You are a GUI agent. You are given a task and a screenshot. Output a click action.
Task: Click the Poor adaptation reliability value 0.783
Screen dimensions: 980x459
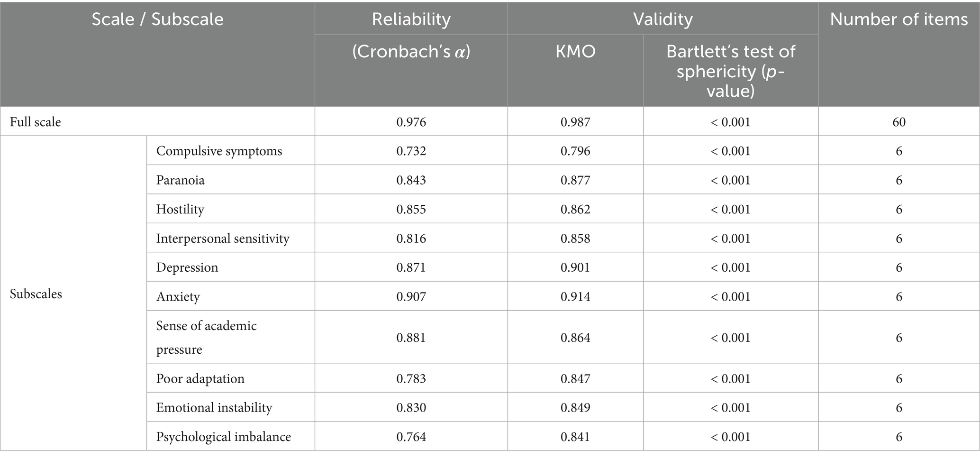pyautogui.click(x=411, y=379)
